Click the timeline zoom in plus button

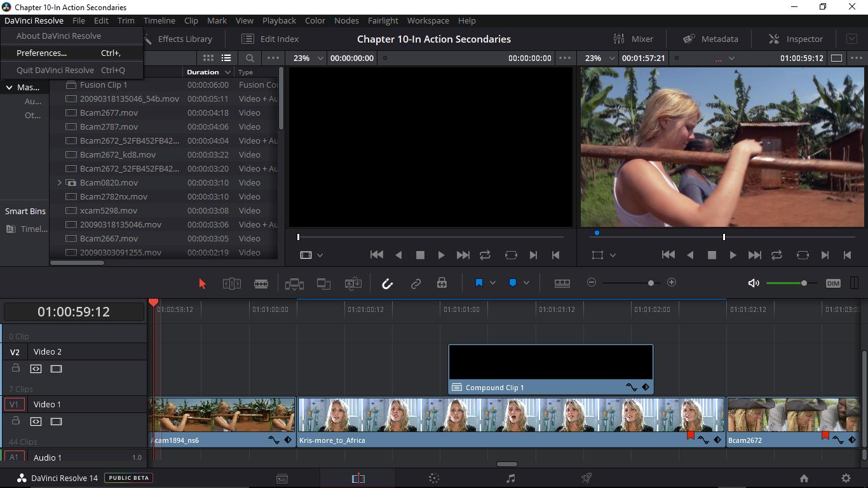point(672,282)
